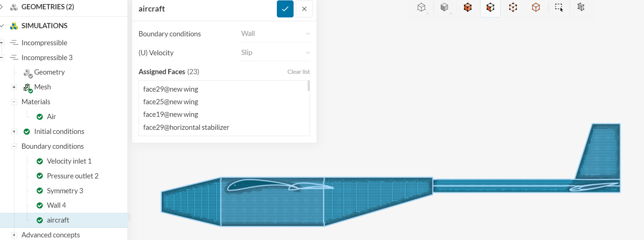The width and height of the screenshot is (644, 240).
Task: Click the Clear list link
Action: pyautogui.click(x=298, y=72)
